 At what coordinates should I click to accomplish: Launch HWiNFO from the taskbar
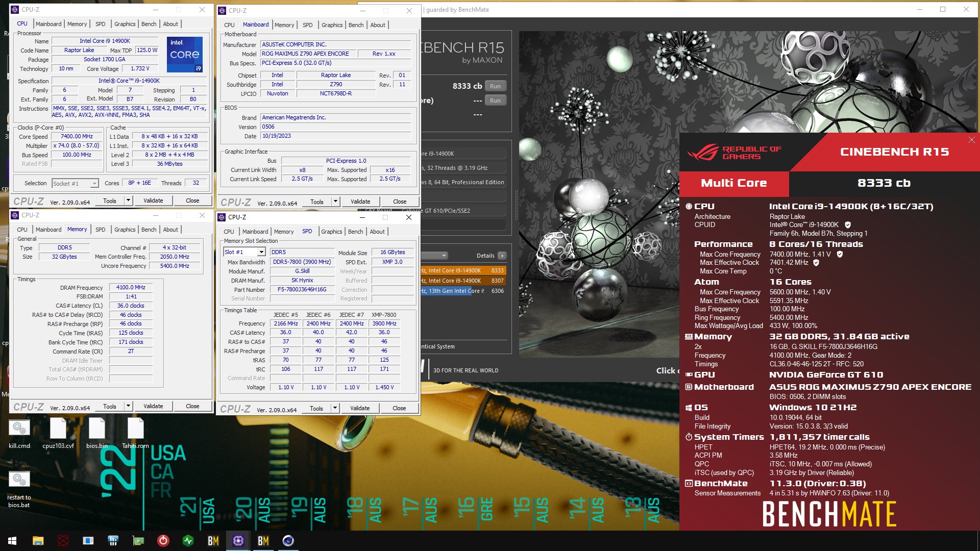[x=113, y=541]
